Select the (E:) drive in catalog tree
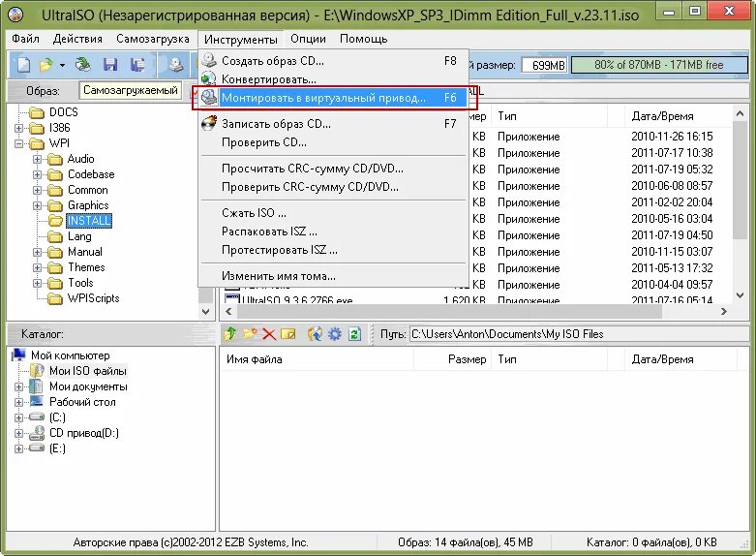The image size is (756, 556). (57, 448)
